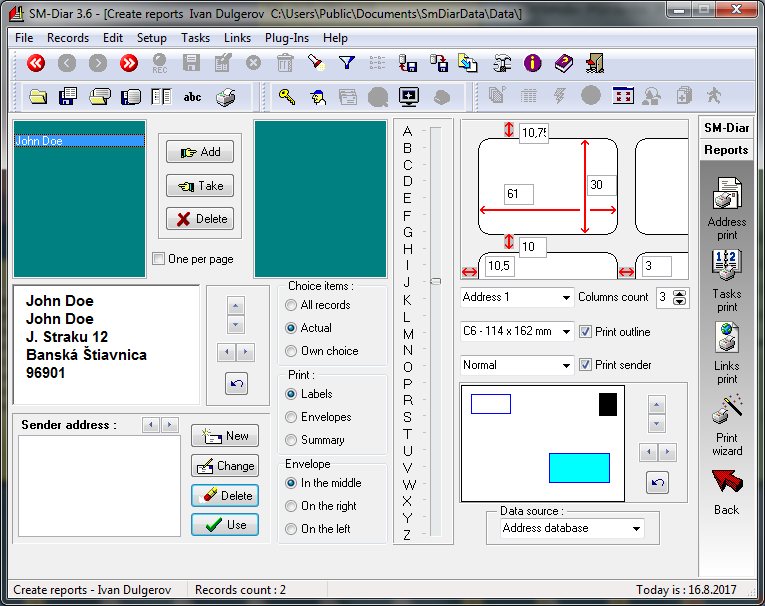This screenshot has width=765, height=606.
Task: Click the black stamp box in envelope preview
Action: point(608,404)
